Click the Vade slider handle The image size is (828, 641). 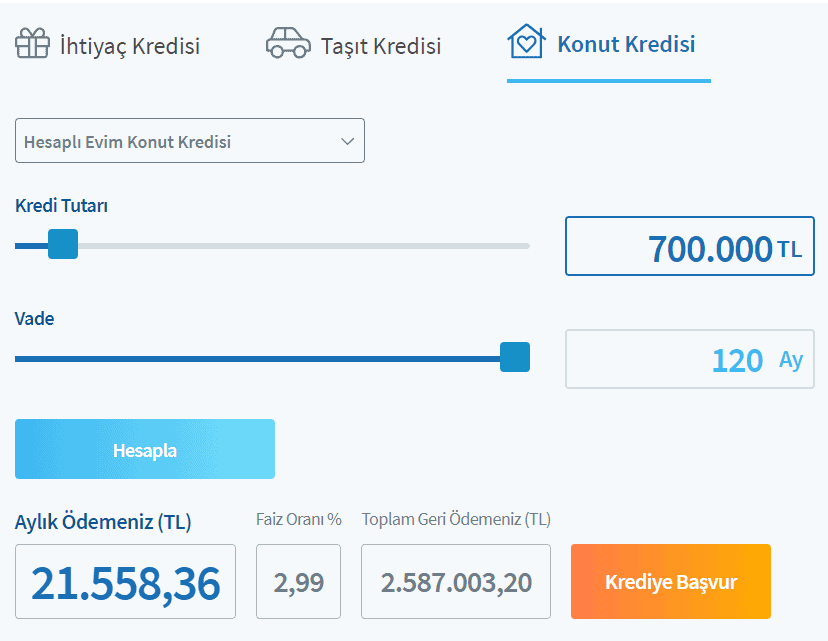pos(514,357)
